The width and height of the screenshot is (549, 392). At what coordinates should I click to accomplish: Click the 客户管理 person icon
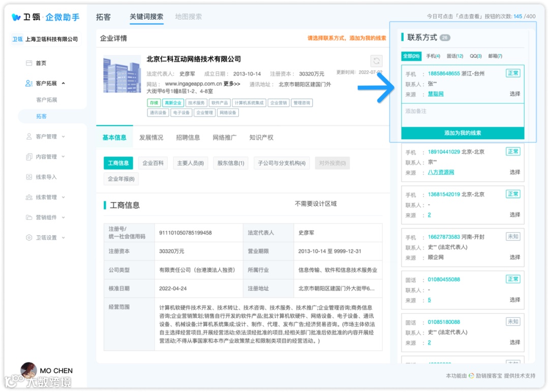(x=29, y=137)
